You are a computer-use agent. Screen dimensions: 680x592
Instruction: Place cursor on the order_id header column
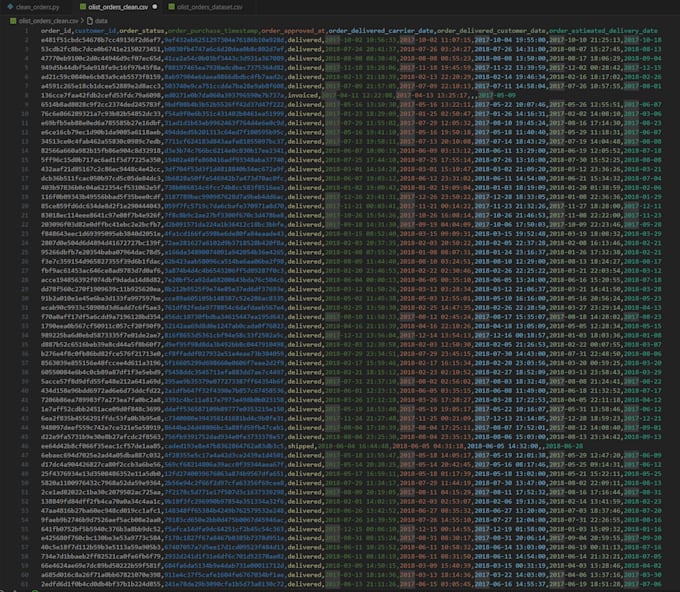point(58,31)
